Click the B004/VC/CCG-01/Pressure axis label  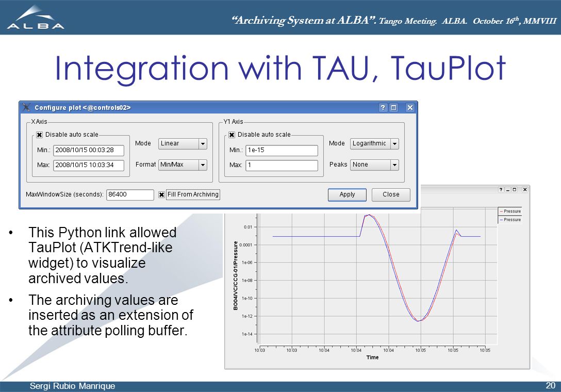point(236,275)
